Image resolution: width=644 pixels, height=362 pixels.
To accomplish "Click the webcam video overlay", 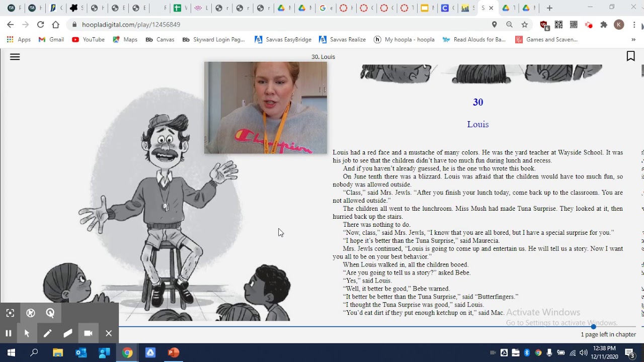I will [266, 108].
